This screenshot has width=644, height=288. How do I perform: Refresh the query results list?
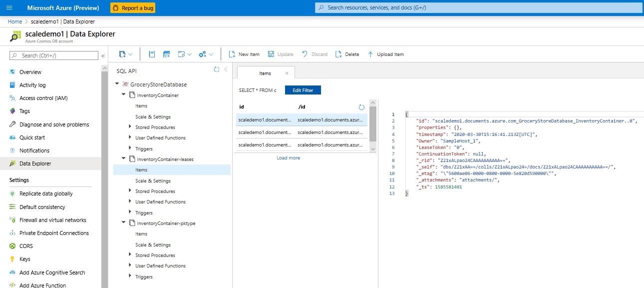pyautogui.click(x=361, y=106)
